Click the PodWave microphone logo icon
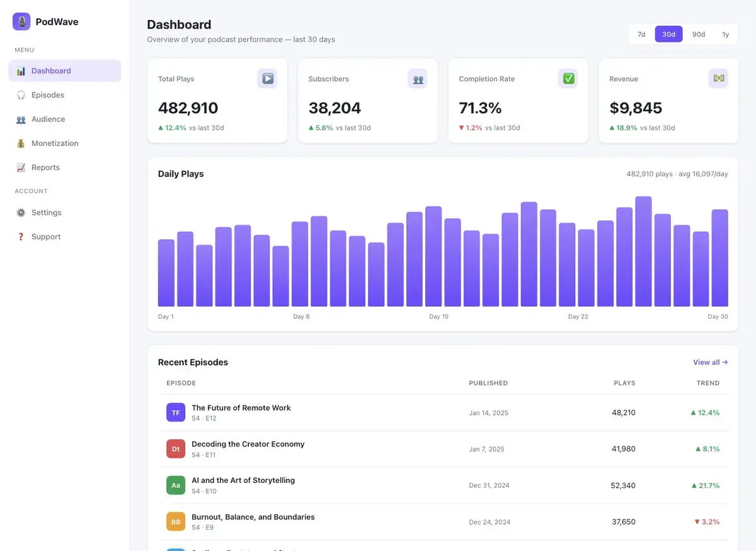This screenshot has width=756, height=551. click(21, 21)
